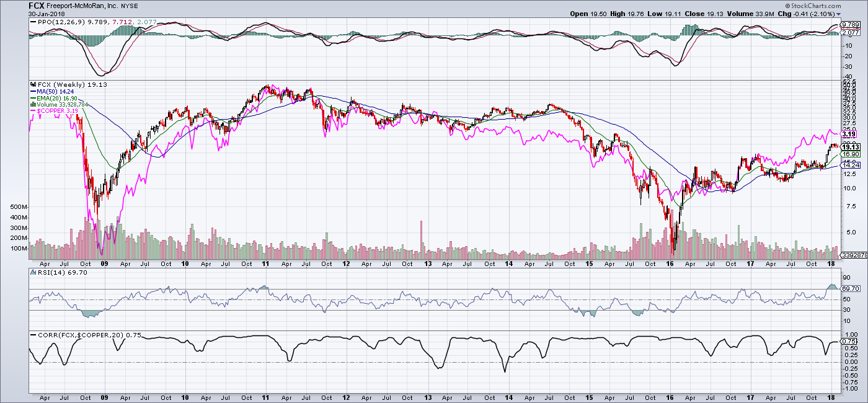This screenshot has width=868, height=403.
Task: Click the candlestick icon beside FCX (Weekly)
Action: coord(32,84)
